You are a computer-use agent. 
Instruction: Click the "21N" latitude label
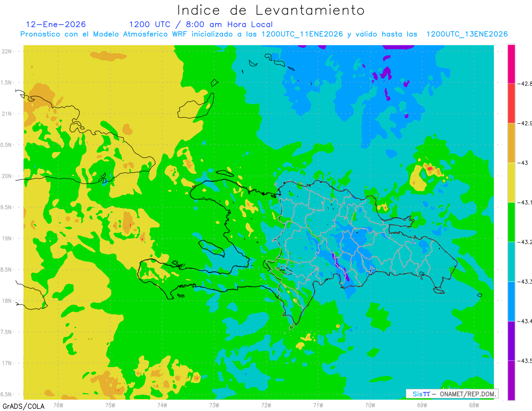pyautogui.click(x=8, y=114)
